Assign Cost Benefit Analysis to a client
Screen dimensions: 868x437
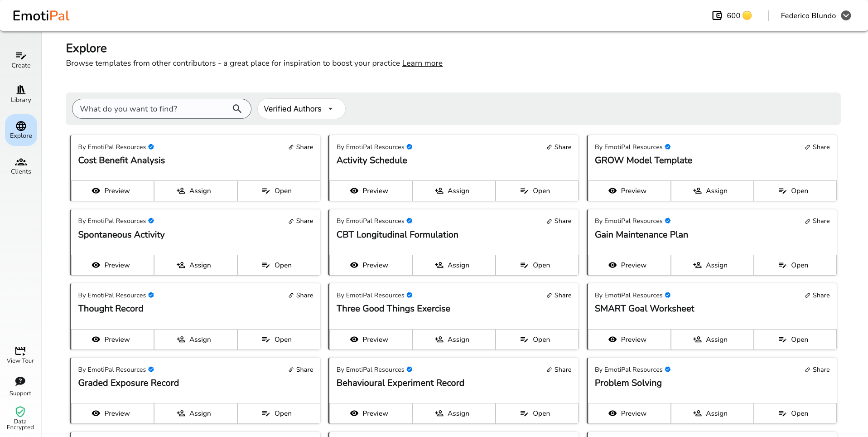point(195,191)
